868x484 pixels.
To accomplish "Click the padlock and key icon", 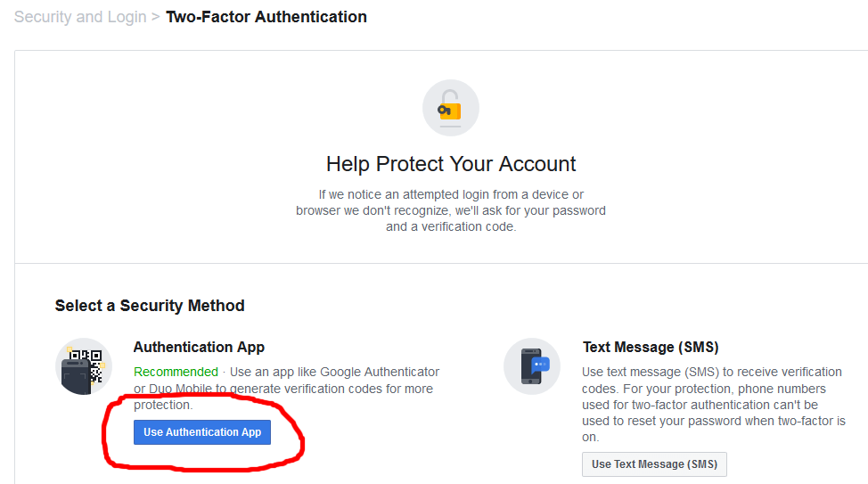I will coord(450,109).
